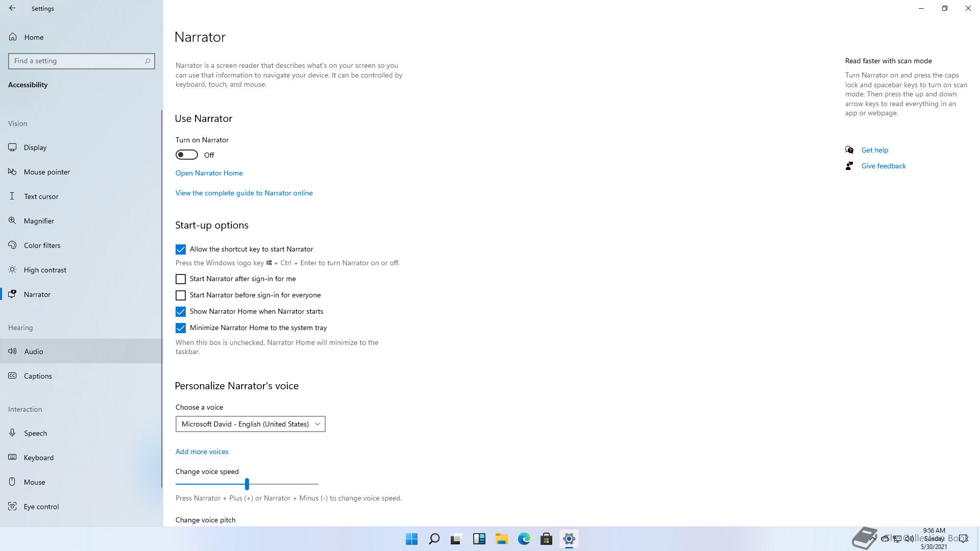The height and width of the screenshot is (551, 980).
Task: Open Widgets from the taskbar
Action: [479, 539]
